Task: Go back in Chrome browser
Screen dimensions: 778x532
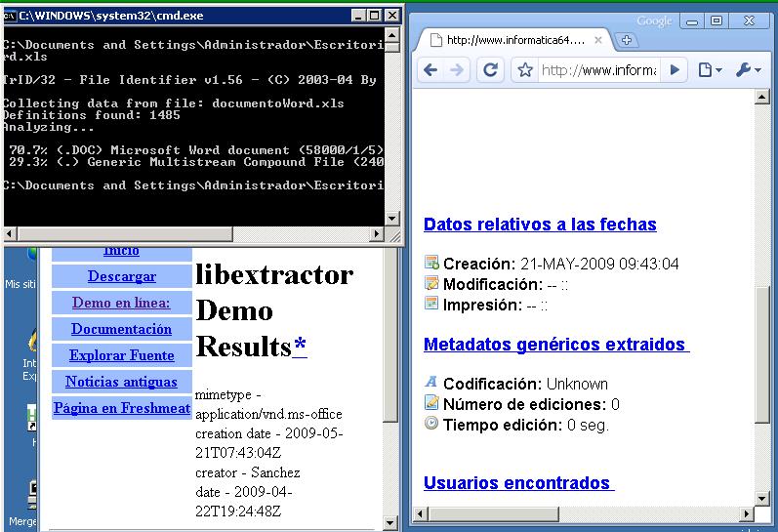Action: point(430,70)
